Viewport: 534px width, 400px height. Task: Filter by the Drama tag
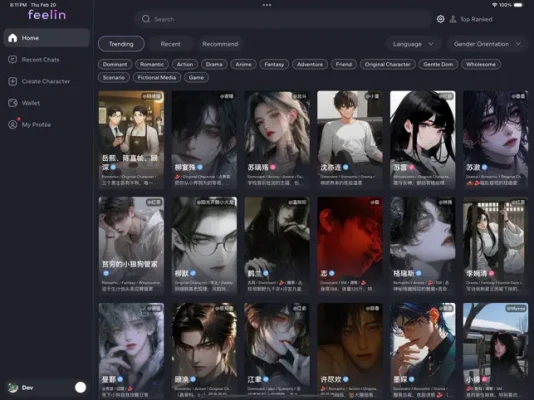214,64
